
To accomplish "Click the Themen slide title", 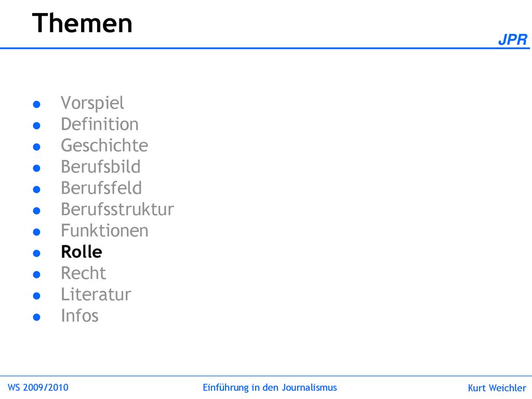I will pyautogui.click(x=82, y=23).
